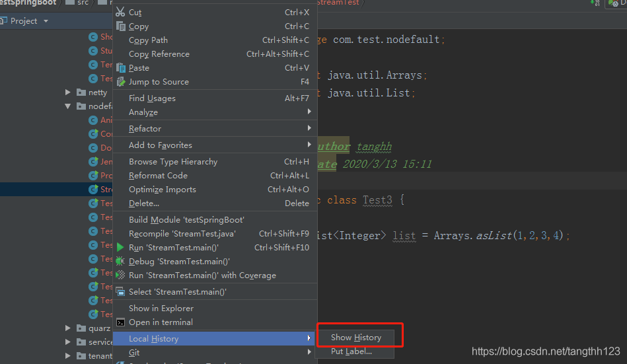
Task: Select the service folder in tree
Action: [x=100, y=342]
